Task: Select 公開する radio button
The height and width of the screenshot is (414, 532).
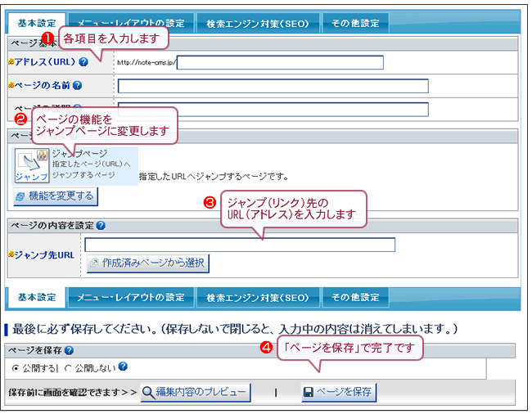Action: click(x=15, y=368)
